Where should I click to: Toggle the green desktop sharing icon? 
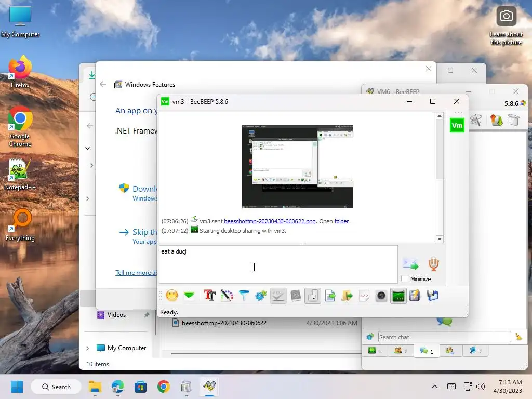398,296
